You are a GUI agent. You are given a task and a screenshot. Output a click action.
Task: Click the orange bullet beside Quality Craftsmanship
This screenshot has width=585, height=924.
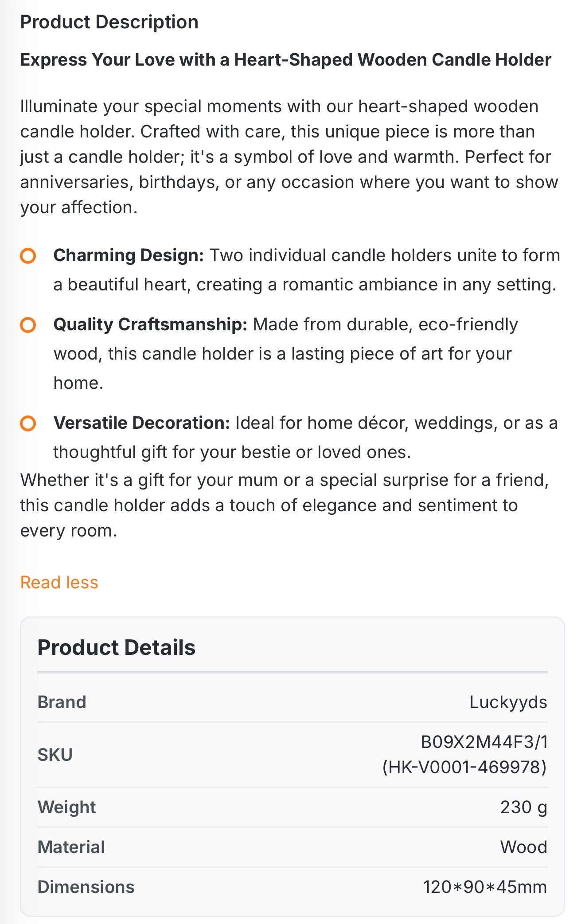pos(28,325)
